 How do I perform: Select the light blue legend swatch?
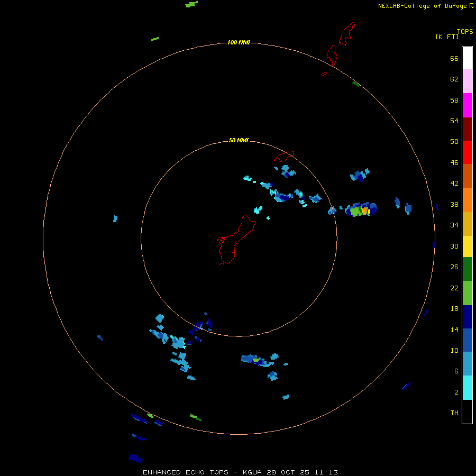(x=467, y=364)
